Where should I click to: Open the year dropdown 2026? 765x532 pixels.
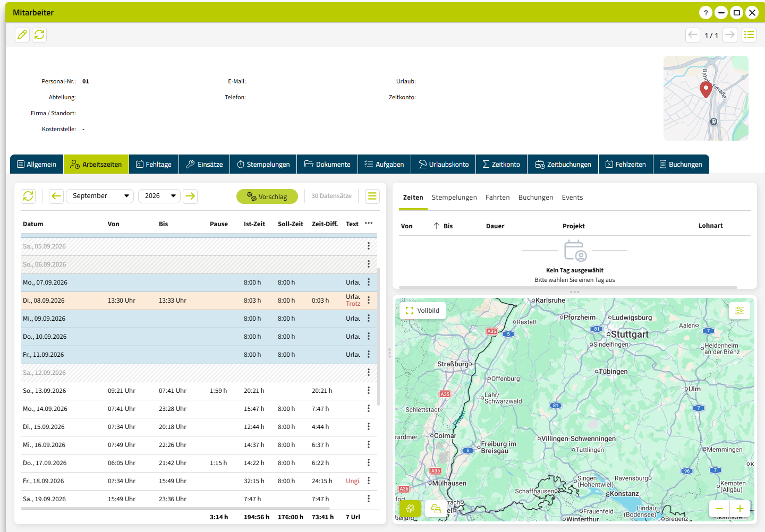point(159,196)
